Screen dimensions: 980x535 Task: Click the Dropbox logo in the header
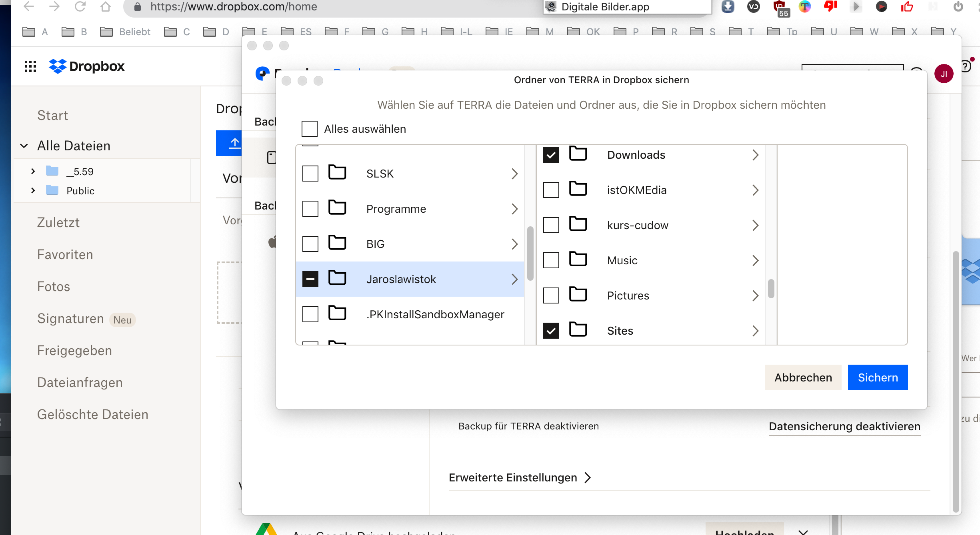pyautogui.click(x=86, y=66)
